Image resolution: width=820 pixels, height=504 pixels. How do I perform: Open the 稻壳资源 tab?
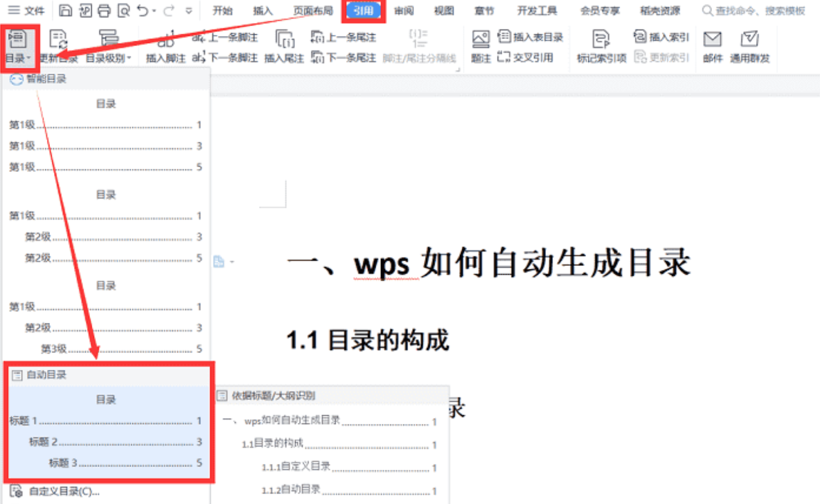click(660, 10)
